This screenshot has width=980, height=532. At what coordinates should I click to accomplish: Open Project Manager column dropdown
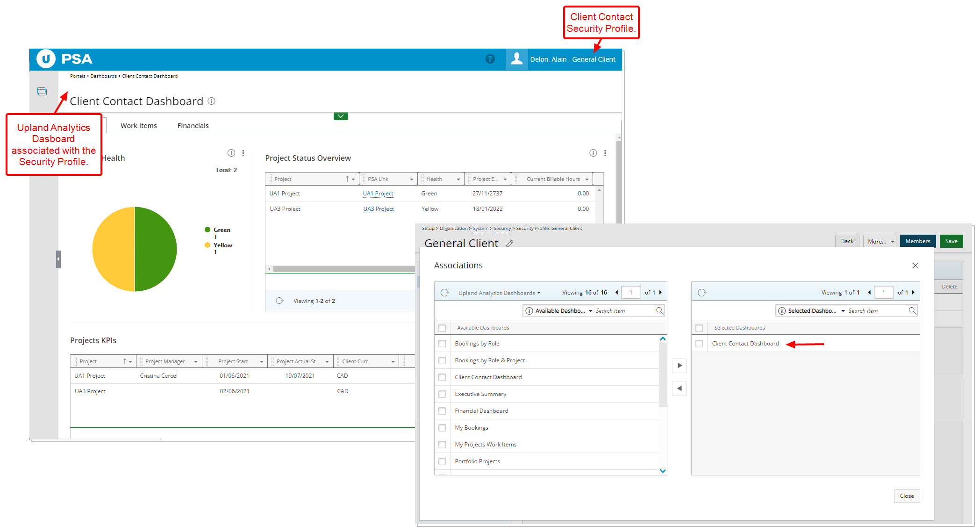point(195,361)
